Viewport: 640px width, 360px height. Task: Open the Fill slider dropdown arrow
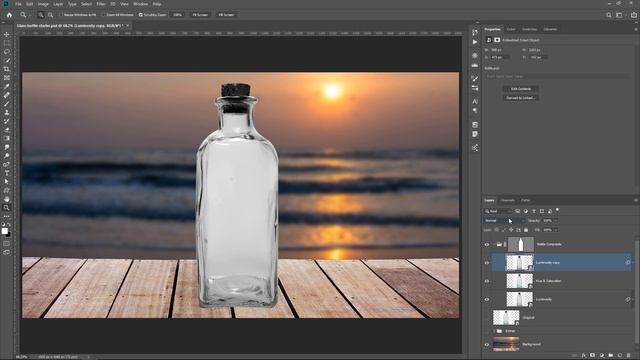point(556,230)
